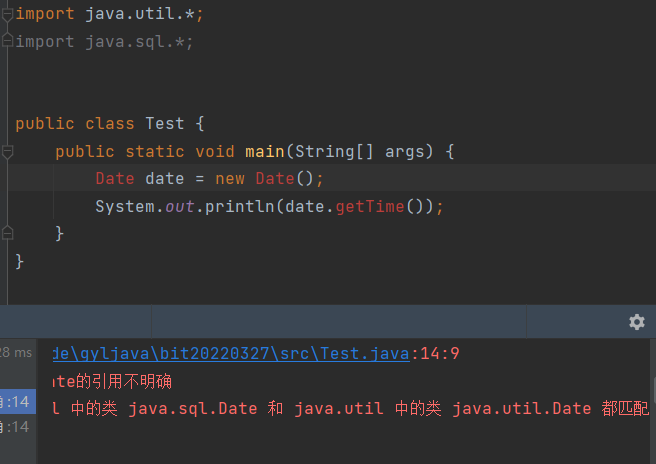Select the highlighted :14 error entry
Viewport: 656px width, 464px height.
pos(18,402)
